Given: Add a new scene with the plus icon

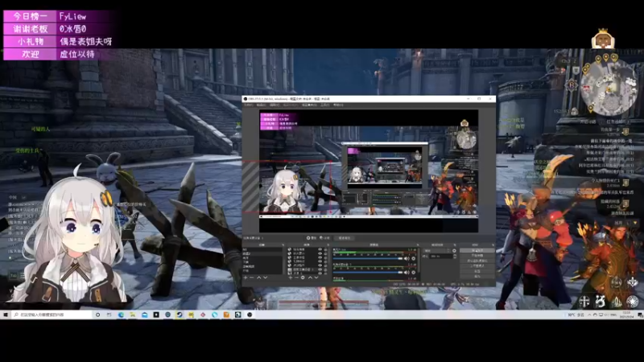Looking at the screenshot, I should [246, 278].
